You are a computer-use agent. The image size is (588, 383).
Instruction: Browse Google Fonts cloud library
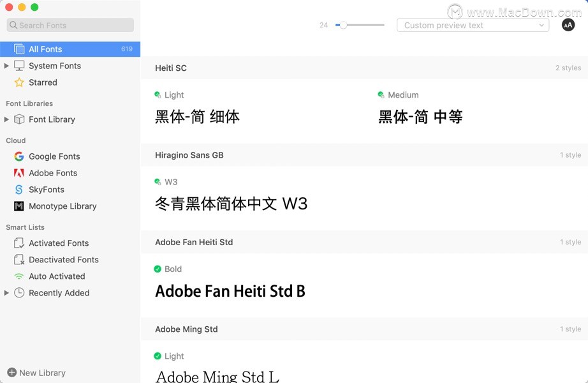click(x=70, y=156)
